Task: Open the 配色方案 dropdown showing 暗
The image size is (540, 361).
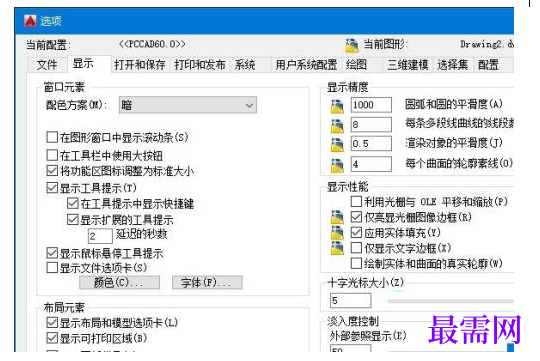Action: [x=188, y=105]
